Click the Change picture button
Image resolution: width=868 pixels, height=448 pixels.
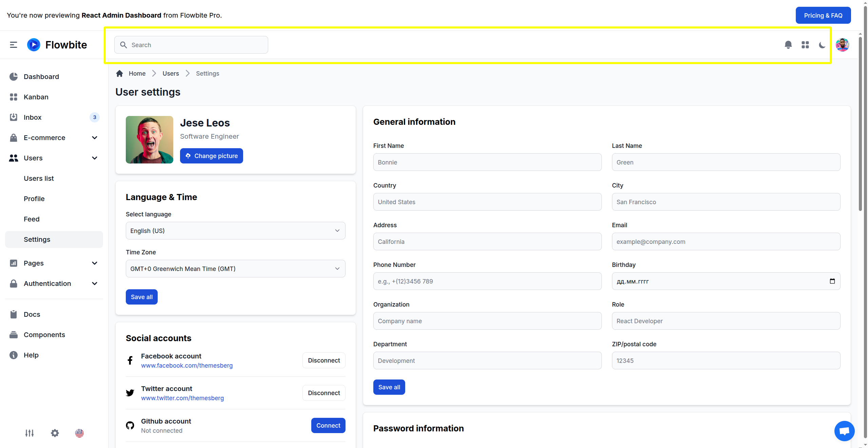pos(211,156)
